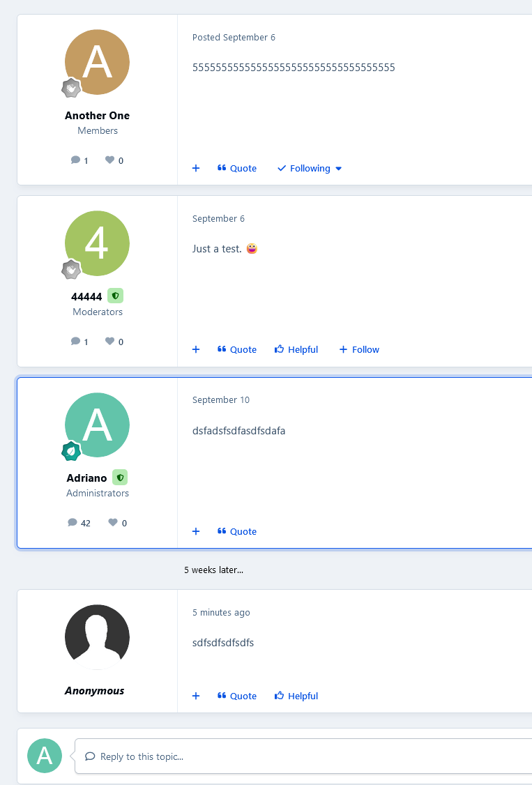This screenshot has height=785, width=532.
Task: Open the Another One profile name link
Action: pos(97,116)
